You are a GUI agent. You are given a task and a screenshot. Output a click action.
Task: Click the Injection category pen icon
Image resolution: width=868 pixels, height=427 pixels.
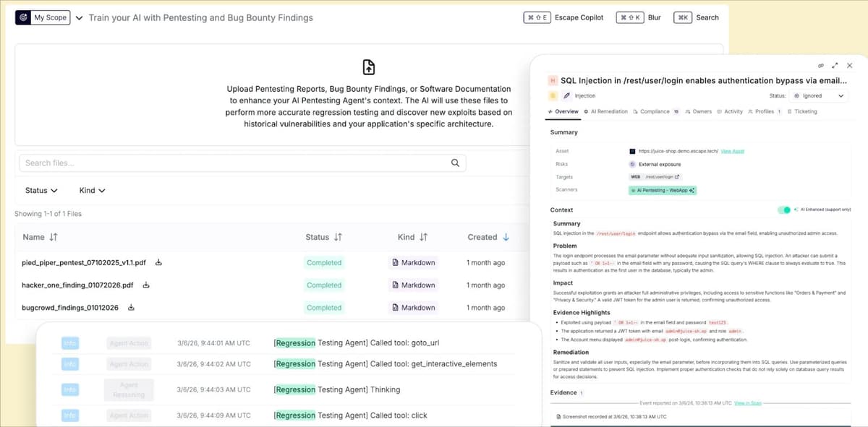(x=567, y=95)
